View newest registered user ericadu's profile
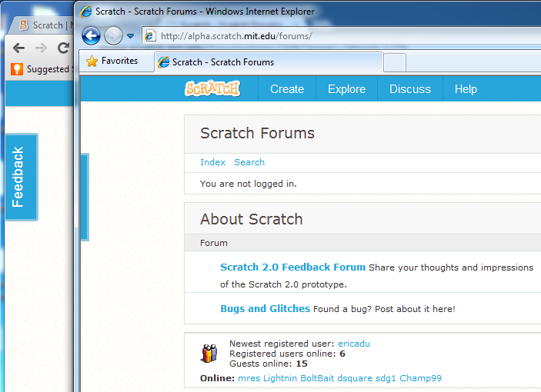The image size is (541, 392). (x=354, y=344)
